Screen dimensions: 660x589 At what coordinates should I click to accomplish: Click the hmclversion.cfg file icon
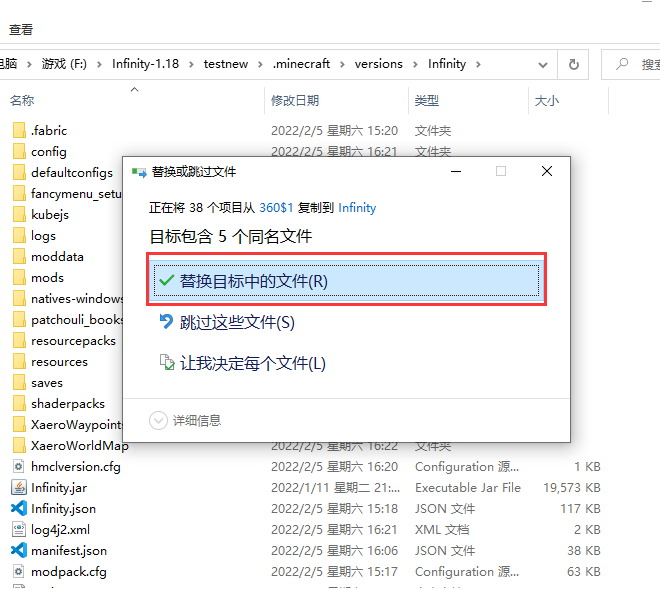pos(19,466)
